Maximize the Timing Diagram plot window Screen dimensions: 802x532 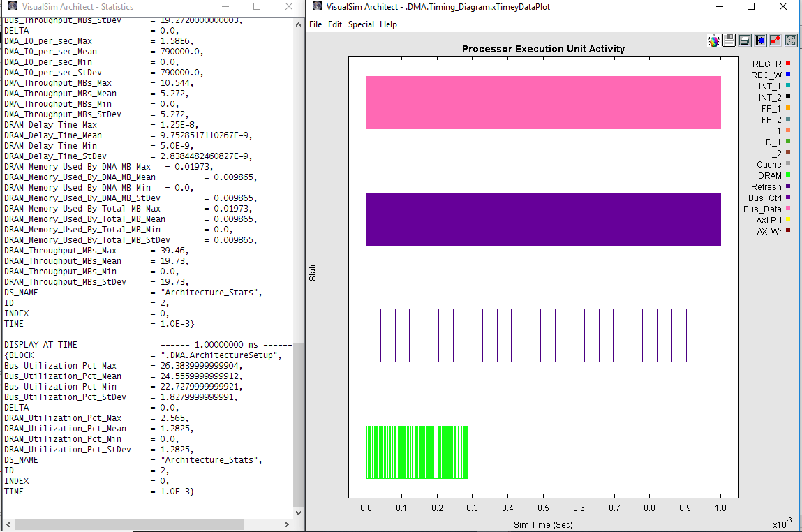751,7
